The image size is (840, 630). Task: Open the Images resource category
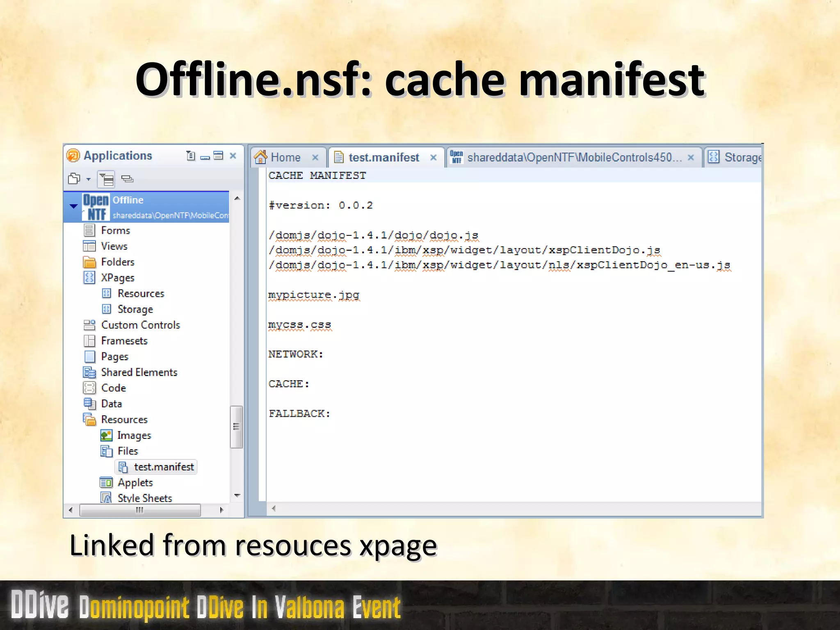pos(134,435)
